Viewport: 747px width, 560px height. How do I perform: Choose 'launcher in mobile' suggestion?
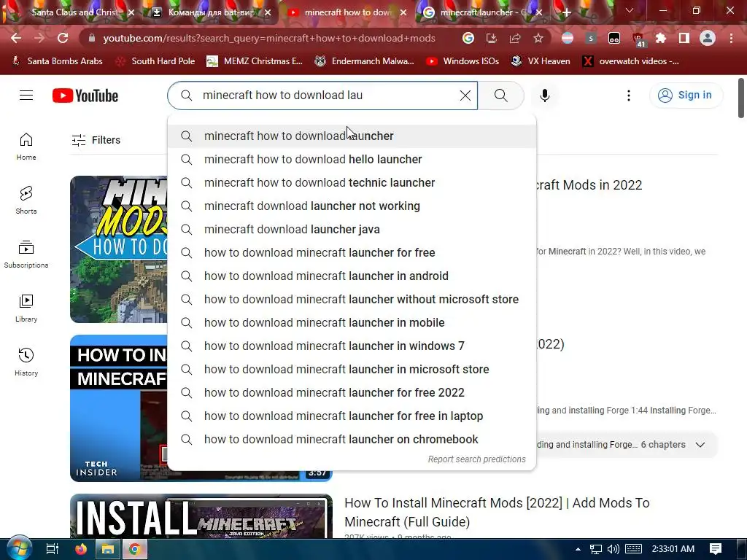[x=352, y=322]
